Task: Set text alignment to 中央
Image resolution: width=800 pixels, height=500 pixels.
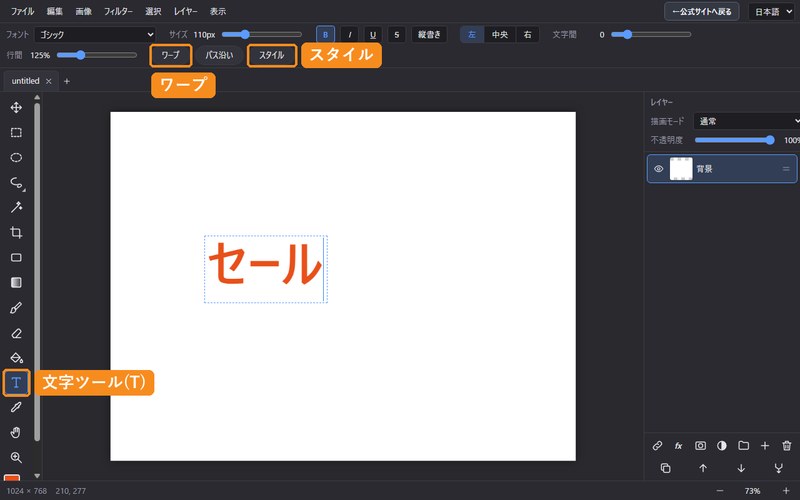Action: click(500, 35)
